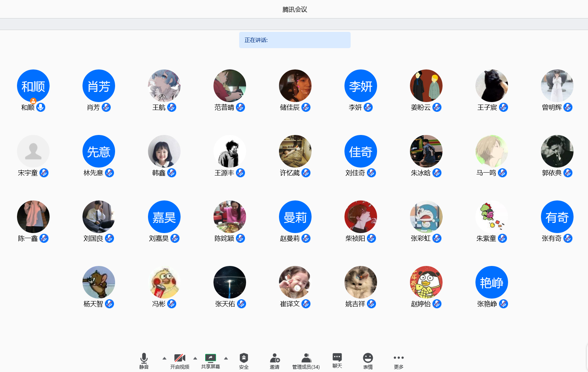Click the 宋宇童 participant name label

(x=28, y=173)
